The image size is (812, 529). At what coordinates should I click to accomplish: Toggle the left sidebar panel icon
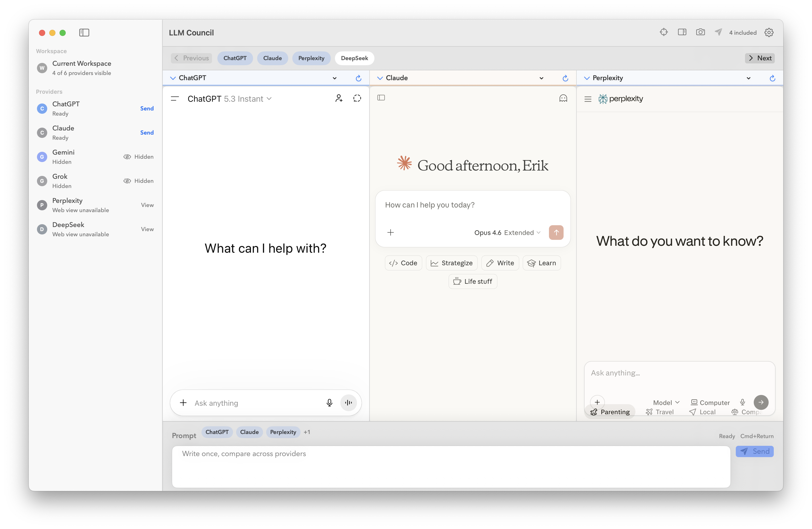point(84,33)
